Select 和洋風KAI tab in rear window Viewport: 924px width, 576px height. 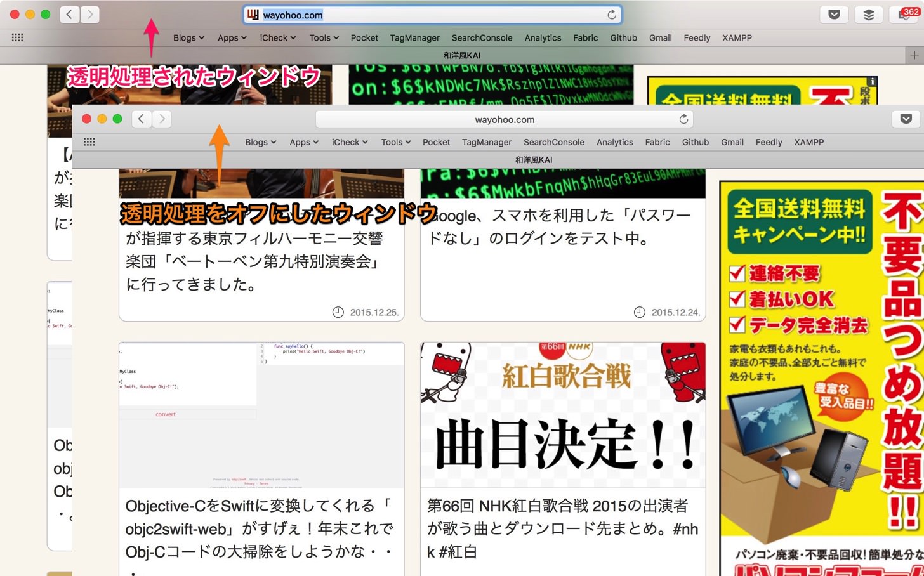point(452,55)
